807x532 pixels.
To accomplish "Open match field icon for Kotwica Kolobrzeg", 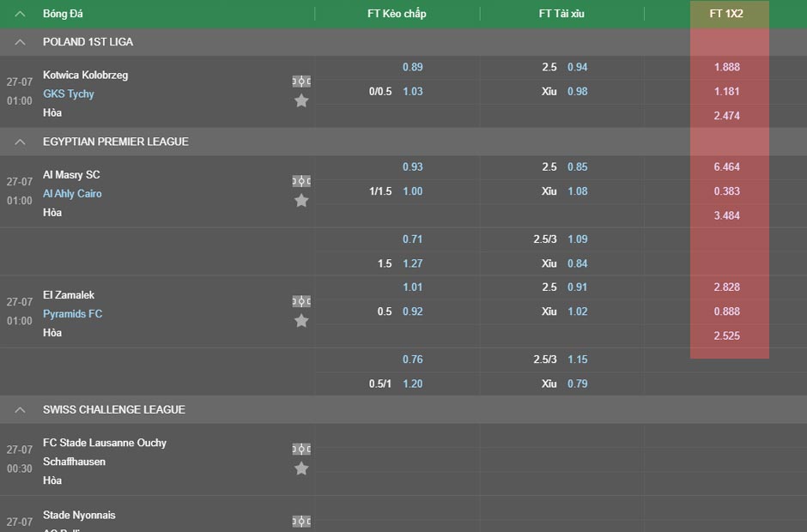I will pos(301,82).
